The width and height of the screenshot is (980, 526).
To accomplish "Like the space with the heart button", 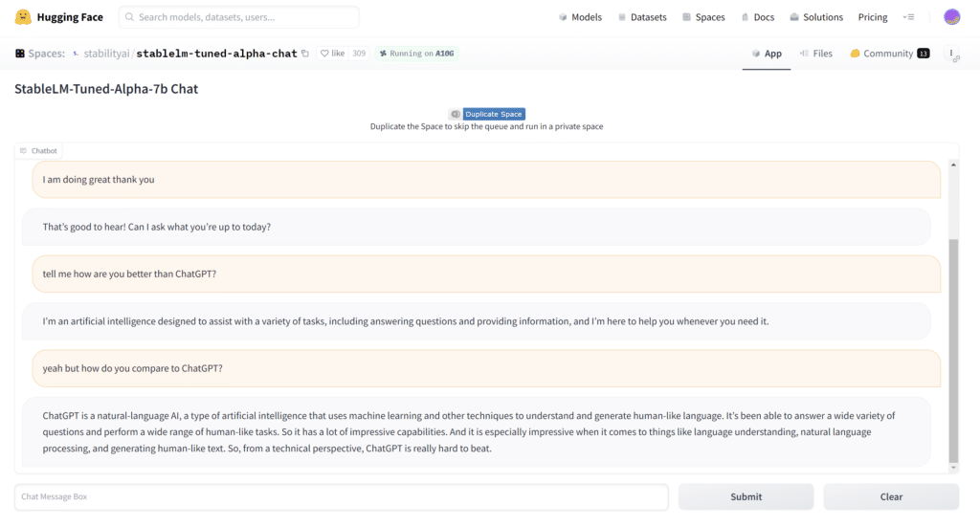I will pos(332,54).
